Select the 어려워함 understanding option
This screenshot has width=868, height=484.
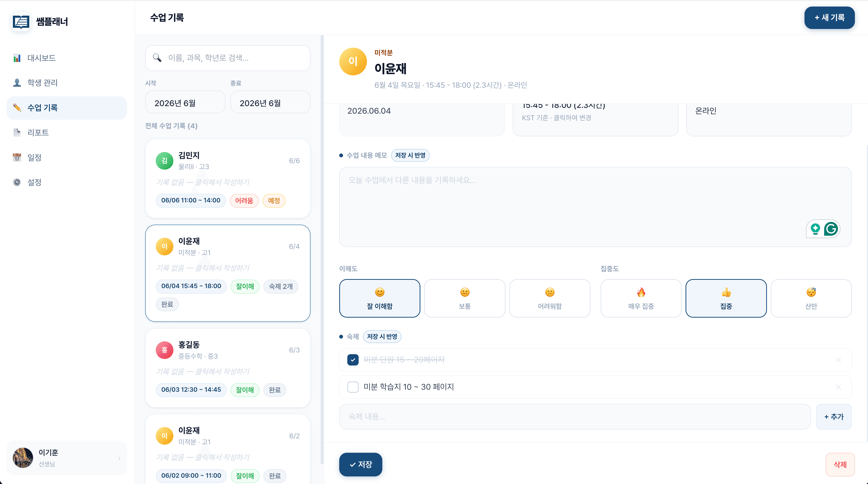[x=550, y=298]
